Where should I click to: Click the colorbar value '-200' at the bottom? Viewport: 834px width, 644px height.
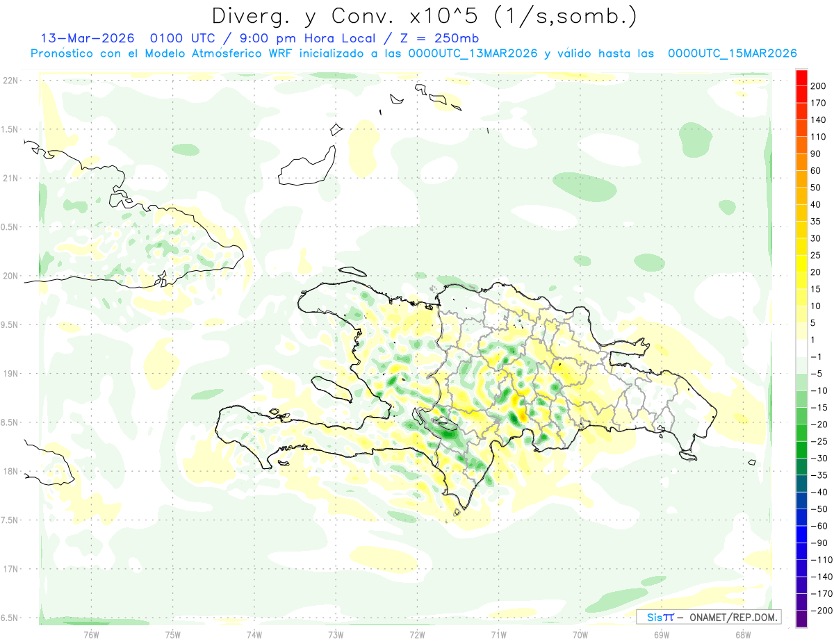820,611
